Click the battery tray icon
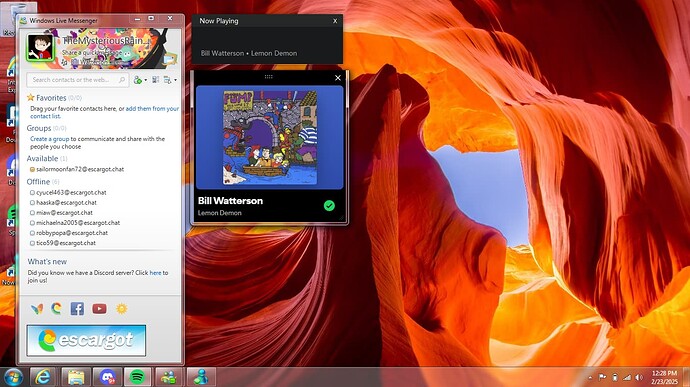 tap(615, 377)
